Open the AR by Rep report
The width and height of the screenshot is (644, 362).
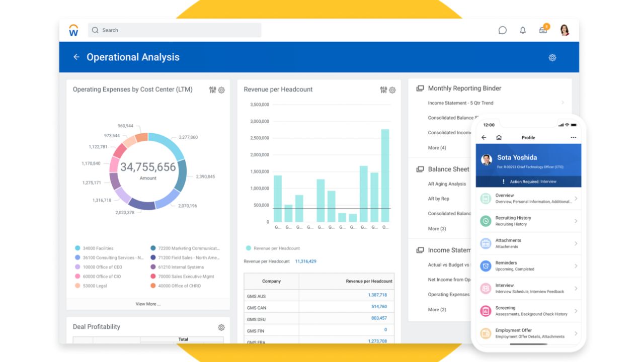coord(439,199)
